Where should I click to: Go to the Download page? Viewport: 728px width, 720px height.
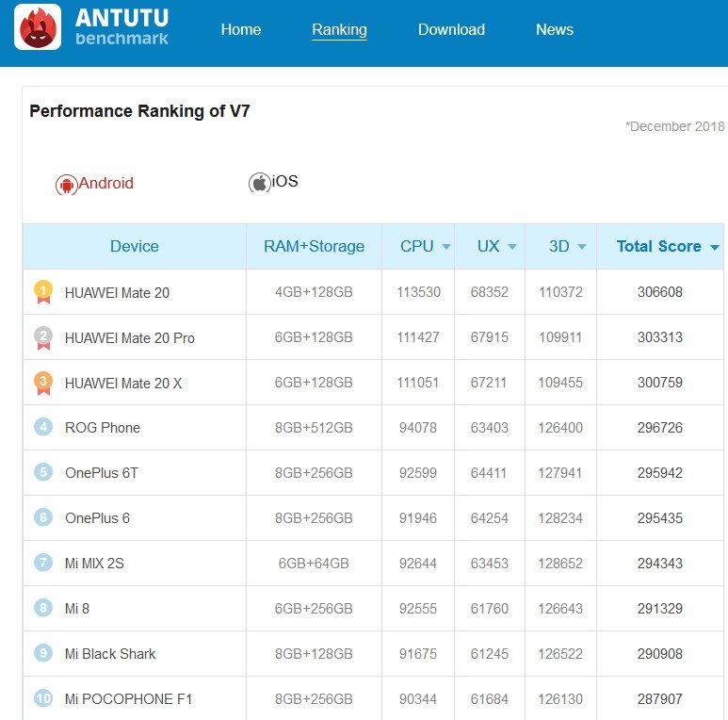(451, 29)
